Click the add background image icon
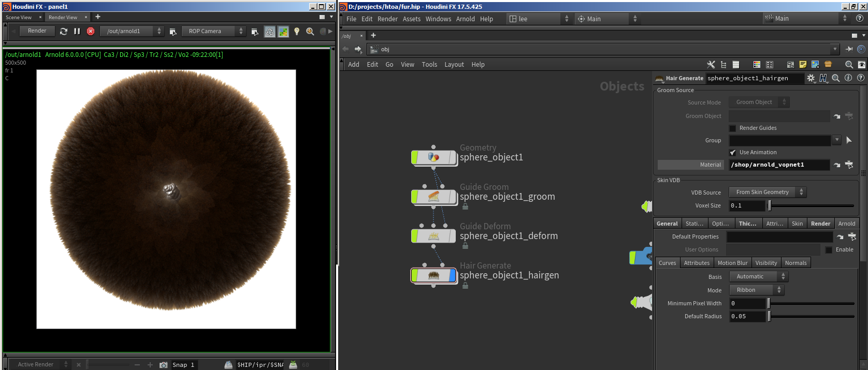 [x=815, y=65]
